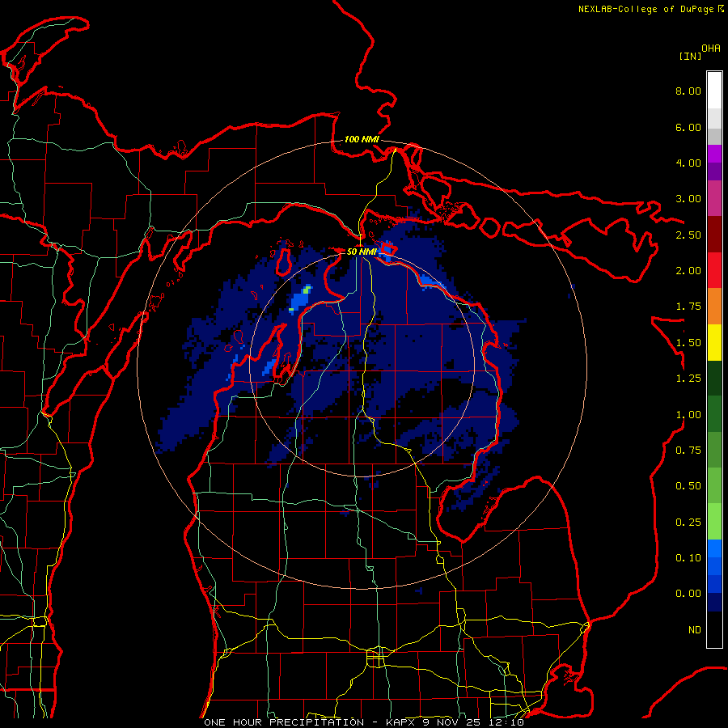
Task: Select the 1.25 legend value
Action: click(688, 379)
